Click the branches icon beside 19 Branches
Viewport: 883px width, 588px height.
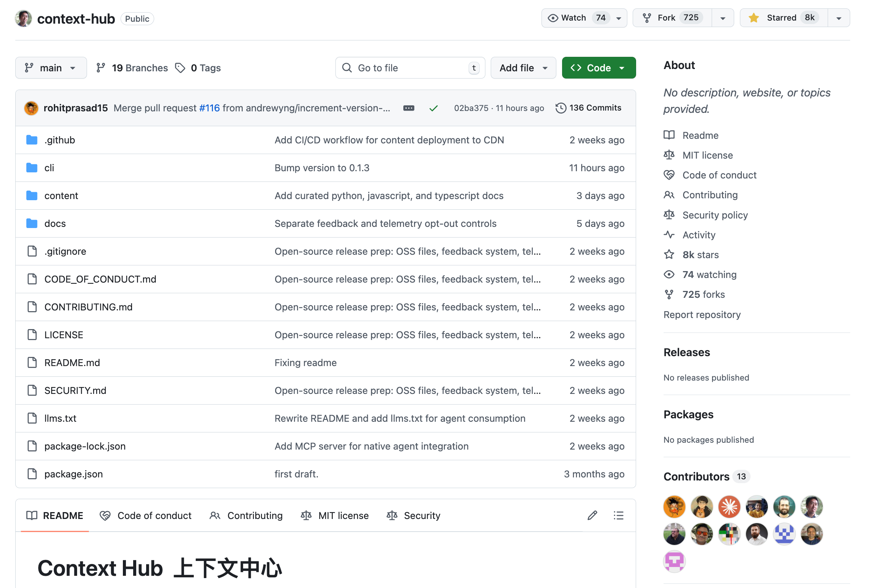click(x=101, y=67)
